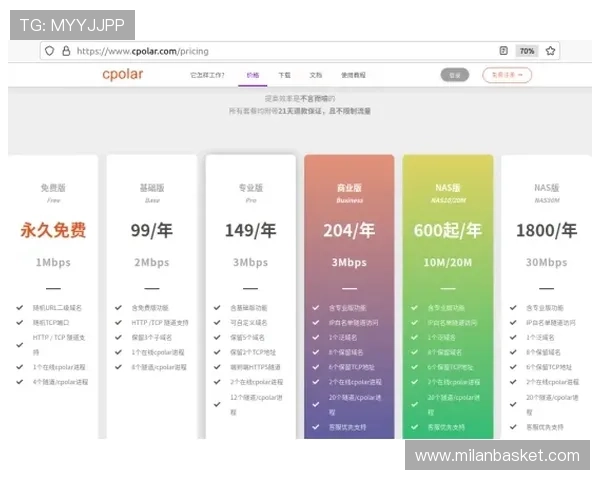Click the 2Mbps bandwidth label
This screenshot has height=480, width=600.
pos(152,263)
